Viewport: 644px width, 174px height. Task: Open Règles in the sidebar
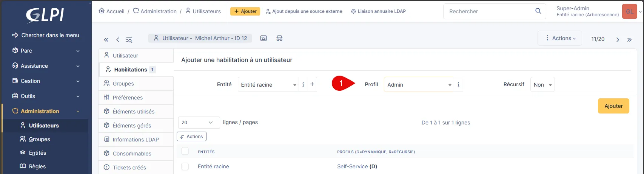pos(45,166)
